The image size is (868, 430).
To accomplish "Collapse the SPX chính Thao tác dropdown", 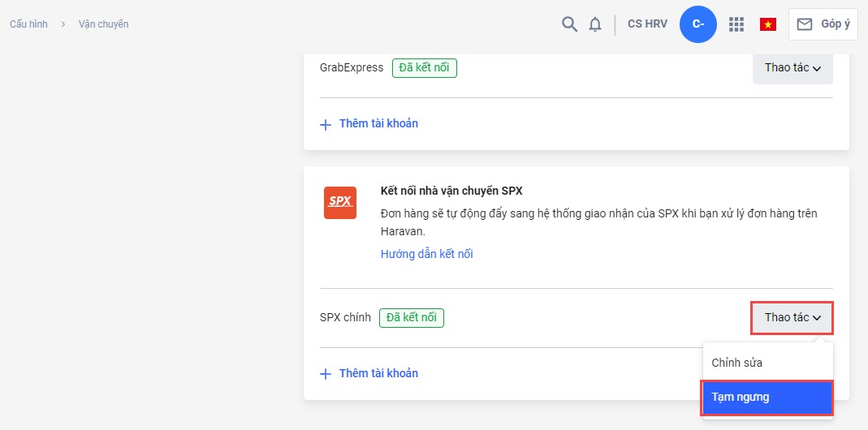I will [792, 317].
